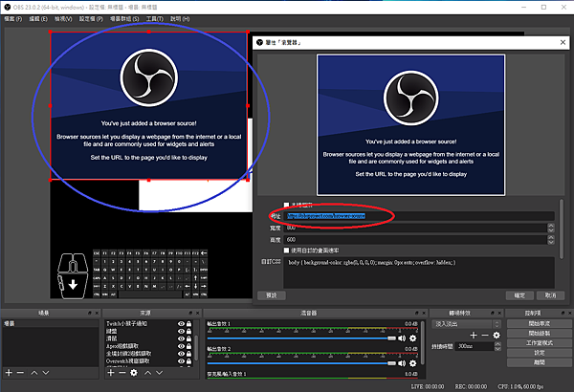Decrease height 600 with down arrow
This screenshot has height=392, width=574.
pyautogui.click(x=551, y=242)
